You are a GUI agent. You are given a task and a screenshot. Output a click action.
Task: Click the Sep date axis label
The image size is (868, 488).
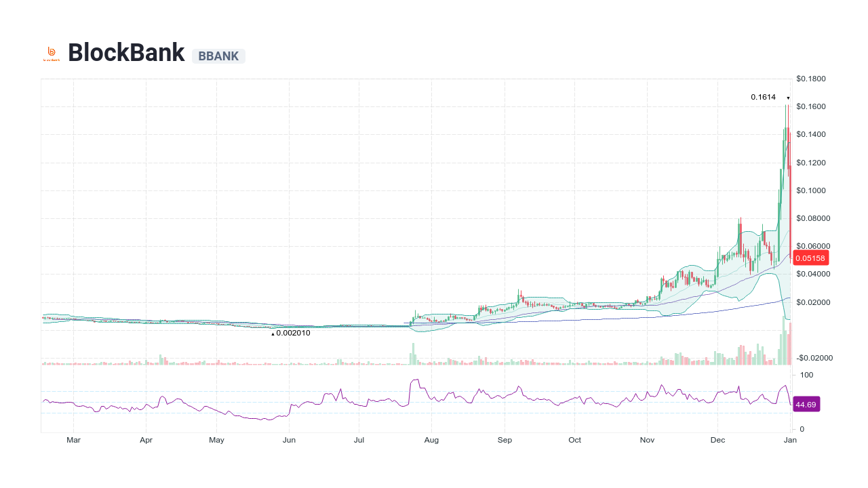pyautogui.click(x=504, y=440)
